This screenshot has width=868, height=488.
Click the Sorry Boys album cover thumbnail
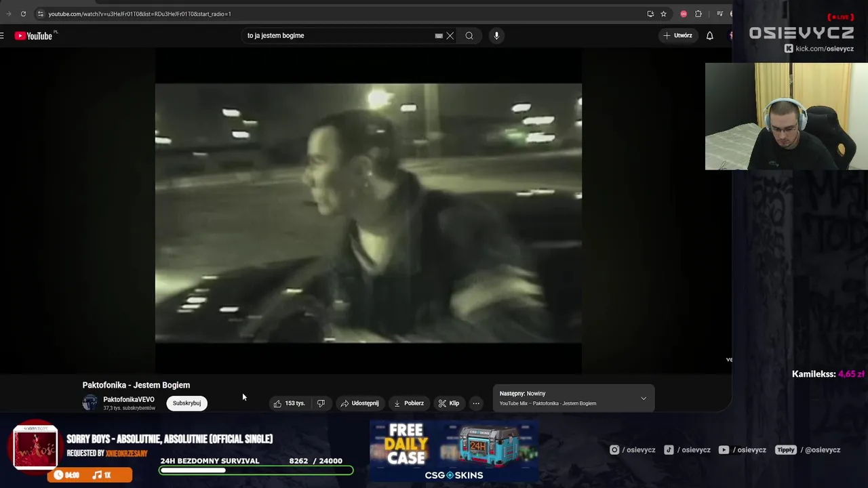pos(35,447)
